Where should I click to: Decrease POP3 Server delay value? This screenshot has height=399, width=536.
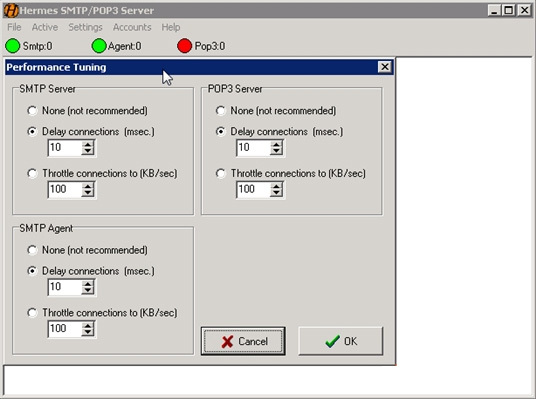tap(276, 151)
